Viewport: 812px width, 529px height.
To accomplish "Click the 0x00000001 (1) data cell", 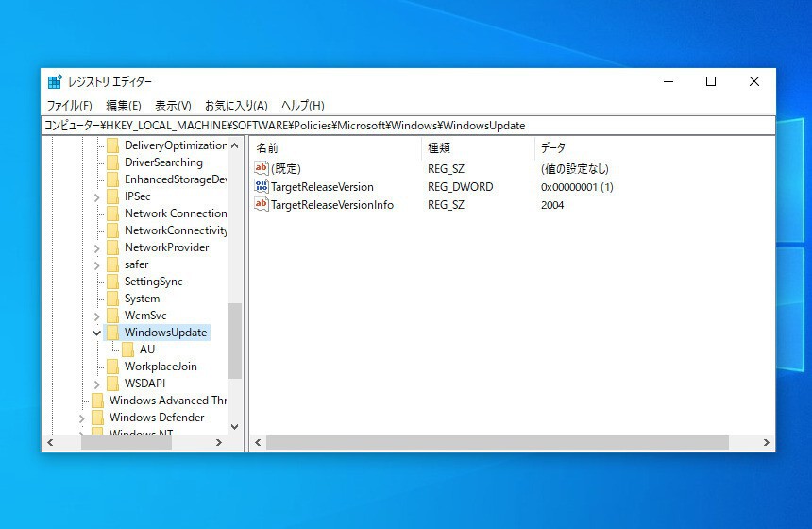I will point(577,187).
